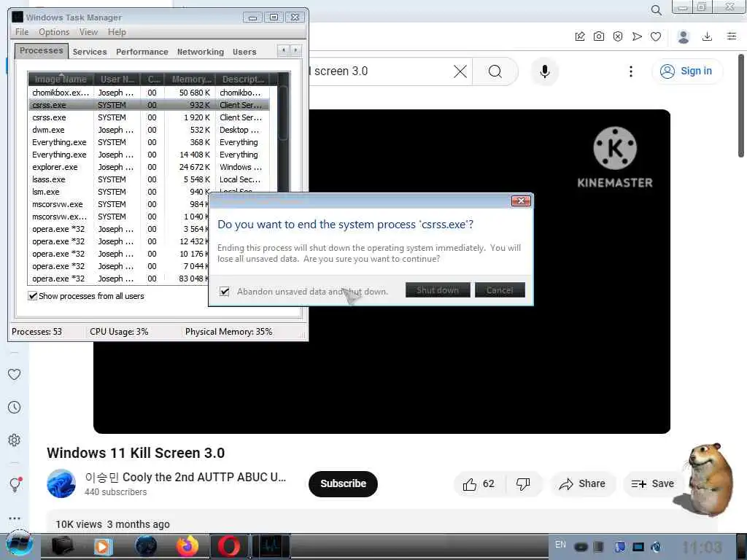This screenshot has height=560, width=747.
Task: Click the Opera sidebar lightbulb icon
Action: [x=15, y=485]
